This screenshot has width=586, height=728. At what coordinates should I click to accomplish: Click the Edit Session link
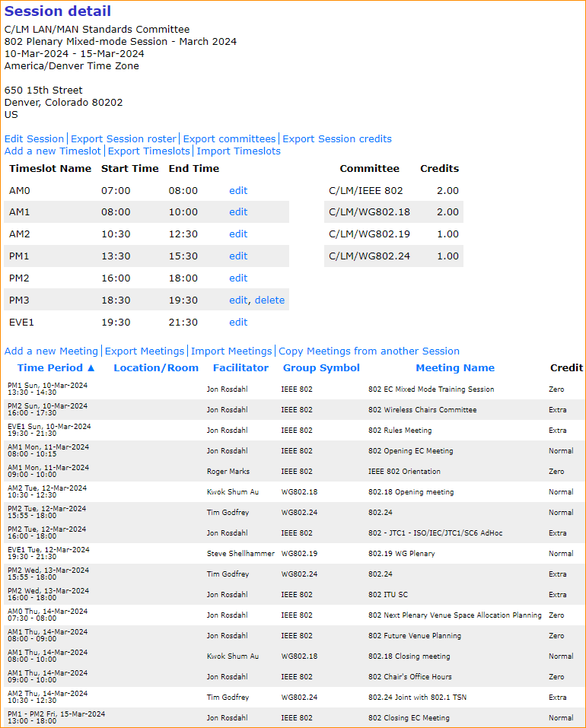pos(34,138)
